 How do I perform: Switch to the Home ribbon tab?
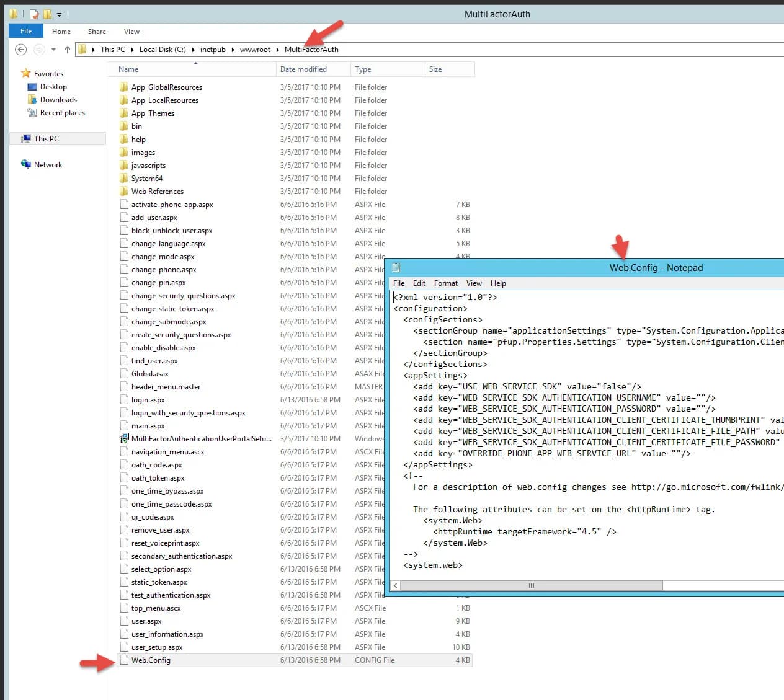pos(61,32)
